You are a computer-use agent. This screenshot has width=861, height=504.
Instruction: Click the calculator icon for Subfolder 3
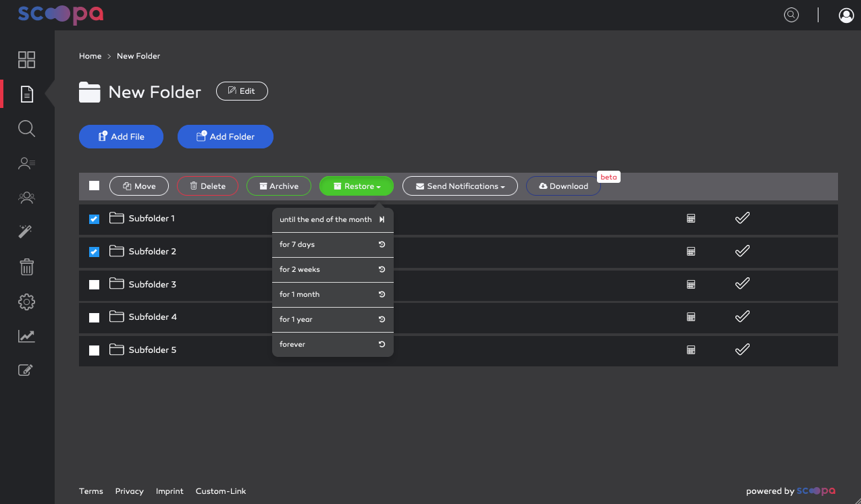pyautogui.click(x=691, y=285)
